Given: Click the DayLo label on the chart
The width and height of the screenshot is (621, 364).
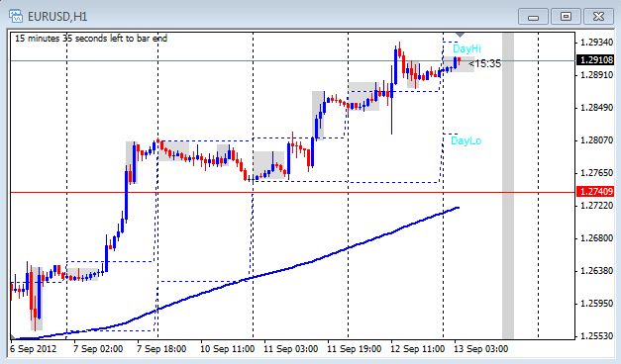Looking at the screenshot, I should [x=466, y=140].
